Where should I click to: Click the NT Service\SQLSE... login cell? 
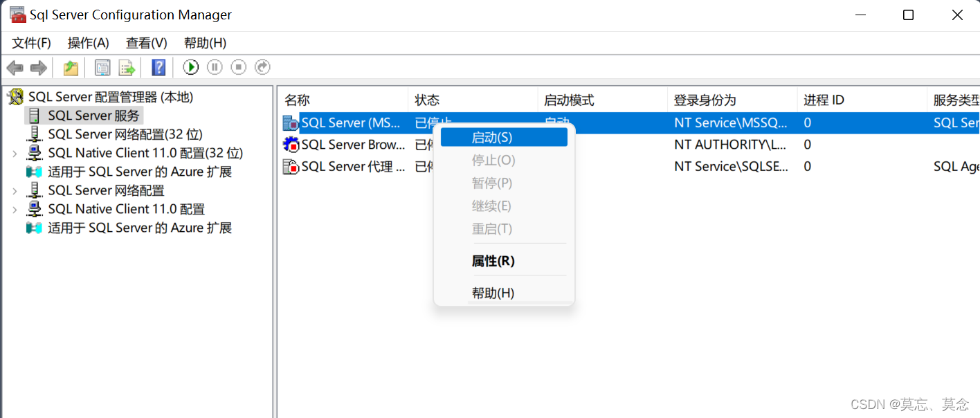click(731, 167)
